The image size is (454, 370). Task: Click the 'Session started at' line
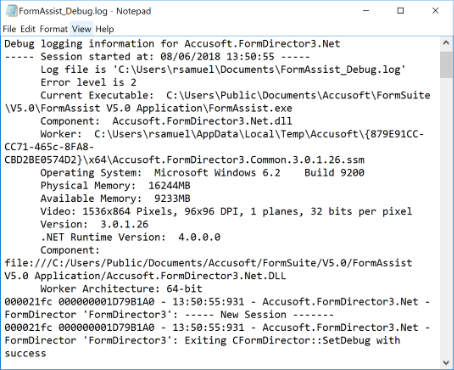157,57
